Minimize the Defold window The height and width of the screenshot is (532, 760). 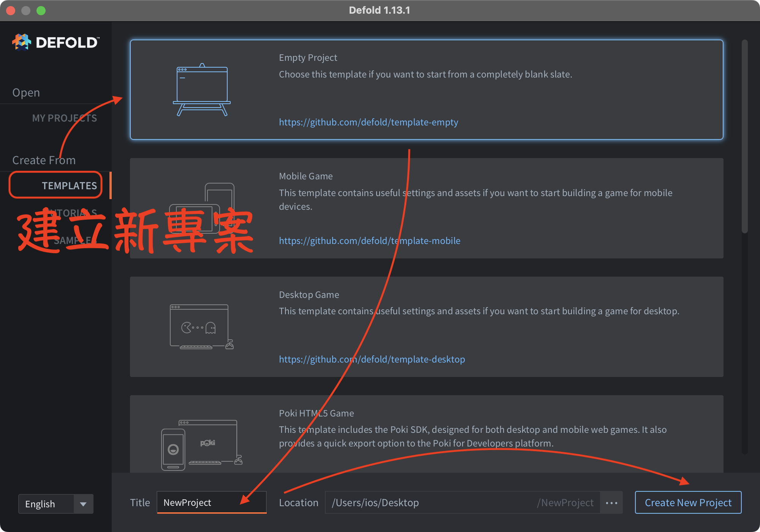[x=26, y=10]
